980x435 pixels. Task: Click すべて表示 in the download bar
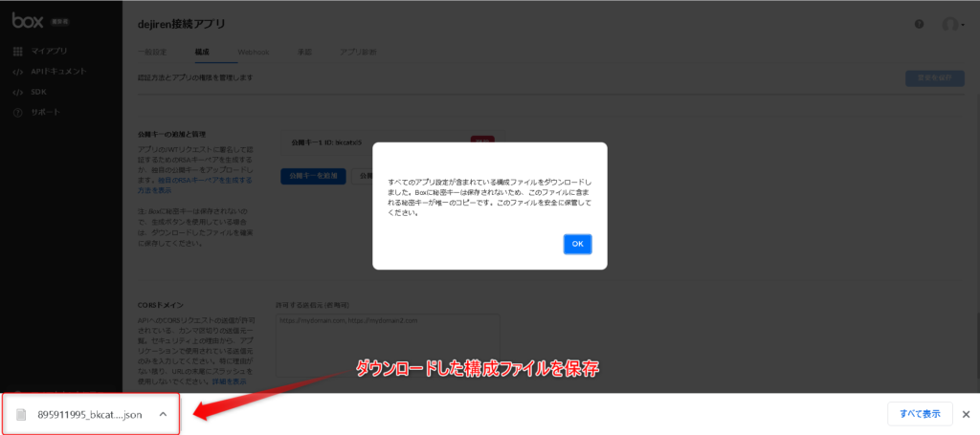tap(920, 414)
